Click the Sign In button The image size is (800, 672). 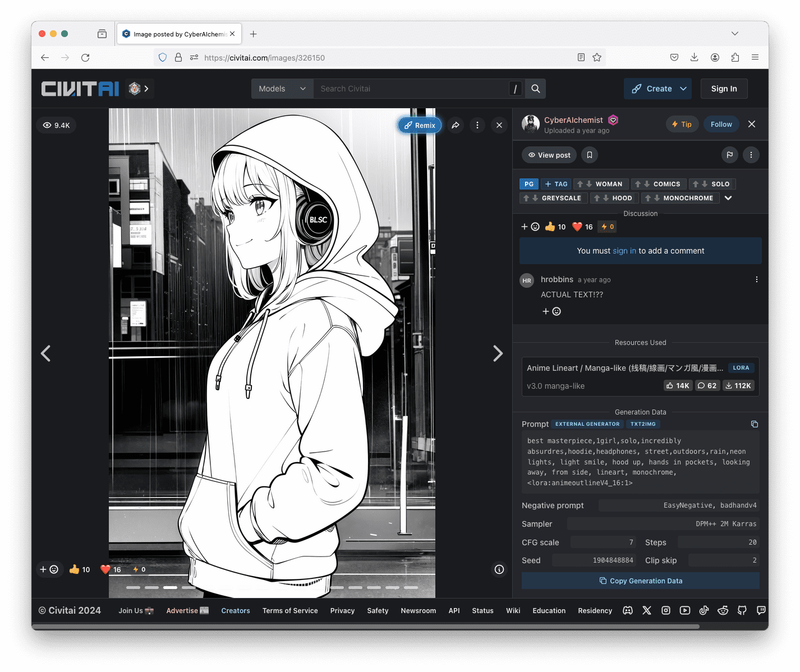pos(724,89)
